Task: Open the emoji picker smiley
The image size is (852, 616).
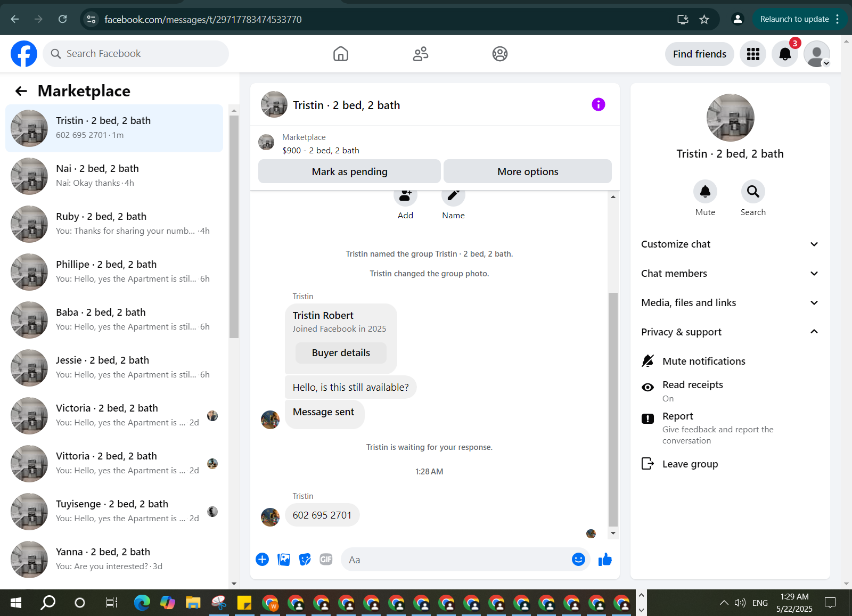Action: pos(578,559)
